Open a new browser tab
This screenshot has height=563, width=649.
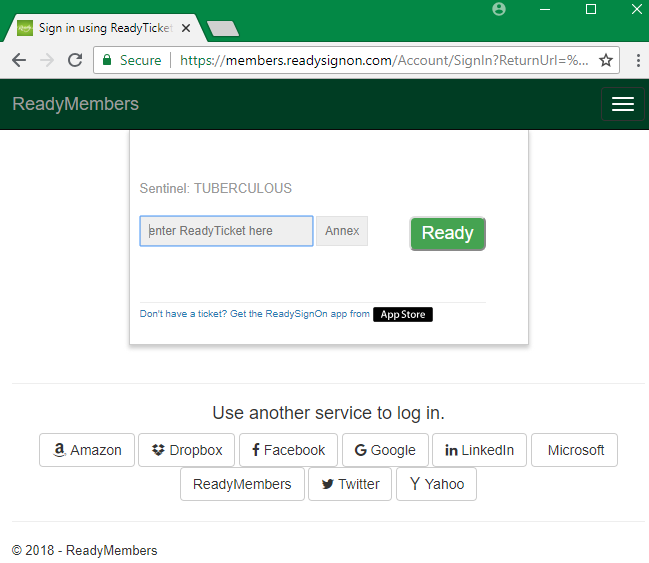click(223, 29)
